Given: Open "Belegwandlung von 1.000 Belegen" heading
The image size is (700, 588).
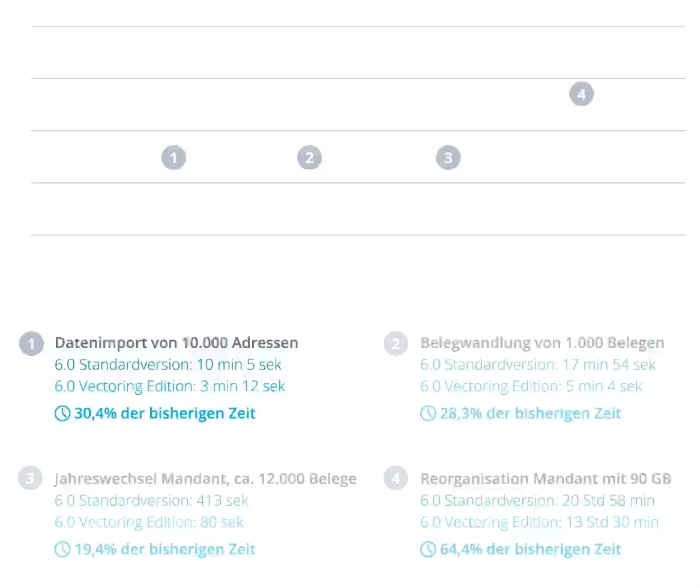Looking at the screenshot, I should pos(542,343).
